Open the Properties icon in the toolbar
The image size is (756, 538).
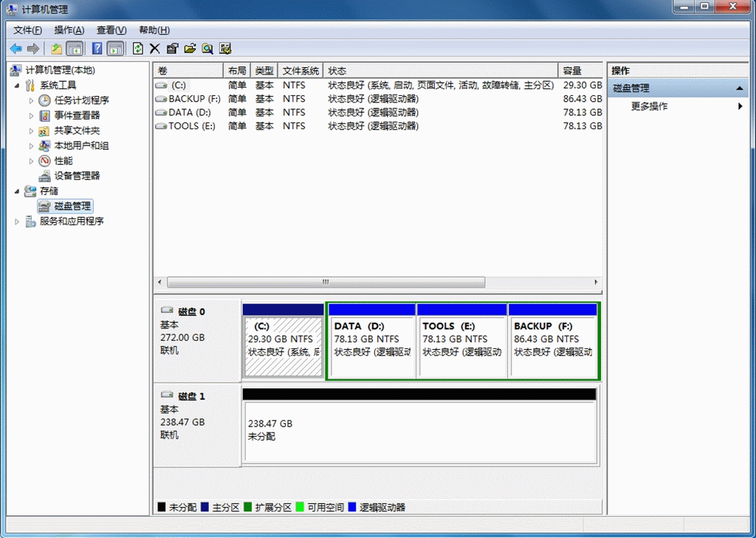click(x=171, y=49)
